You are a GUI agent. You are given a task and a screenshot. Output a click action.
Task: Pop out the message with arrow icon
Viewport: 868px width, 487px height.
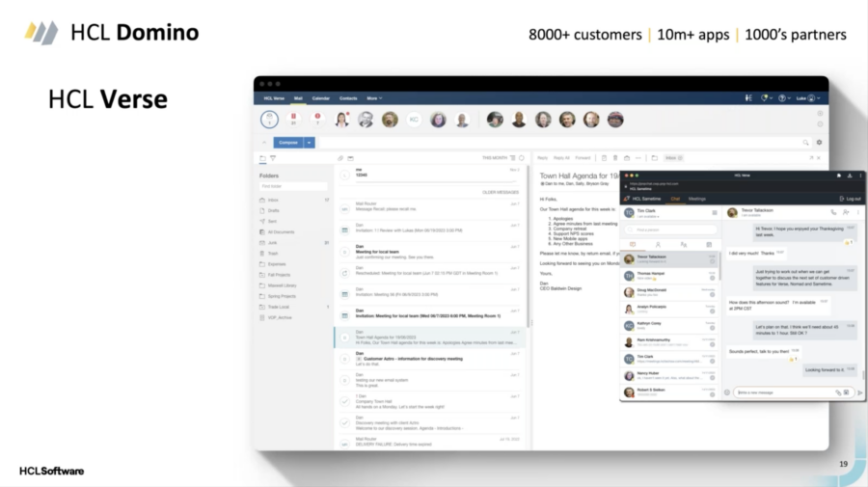point(811,158)
